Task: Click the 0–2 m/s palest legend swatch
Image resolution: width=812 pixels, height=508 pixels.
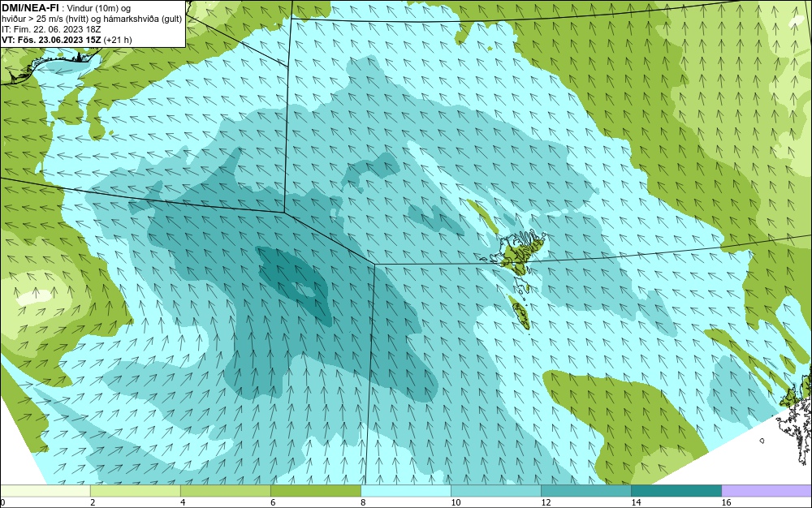Action: pos(45,490)
